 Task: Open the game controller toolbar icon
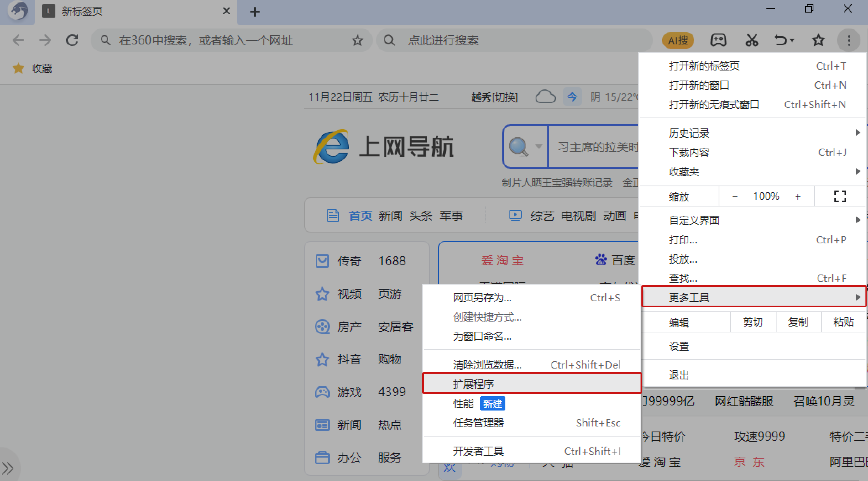pos(718,41)
